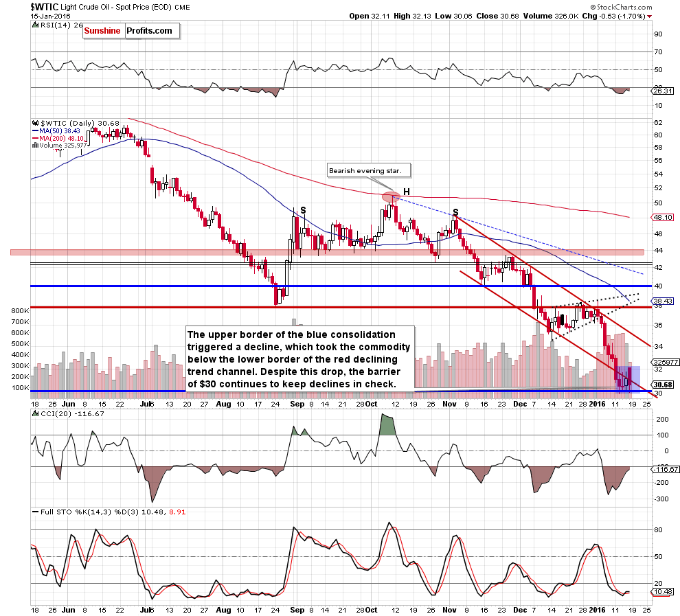Screen dimensions: 680x616
Task: Click the 325977 volume axis tag
Action: tap(666, 362)
